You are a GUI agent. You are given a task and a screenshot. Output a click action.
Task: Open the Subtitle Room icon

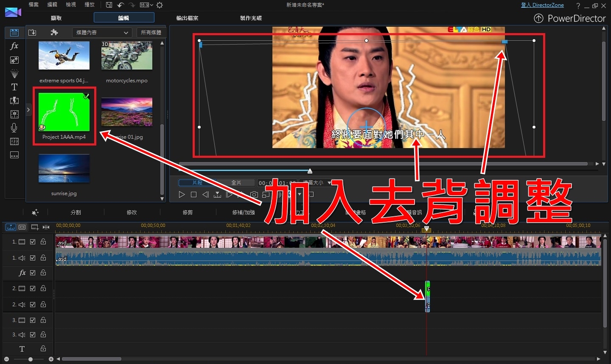(x=14, y=155)
